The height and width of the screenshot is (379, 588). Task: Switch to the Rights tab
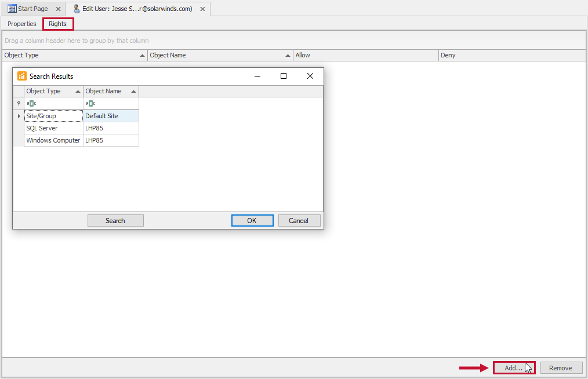pos(58,24)
